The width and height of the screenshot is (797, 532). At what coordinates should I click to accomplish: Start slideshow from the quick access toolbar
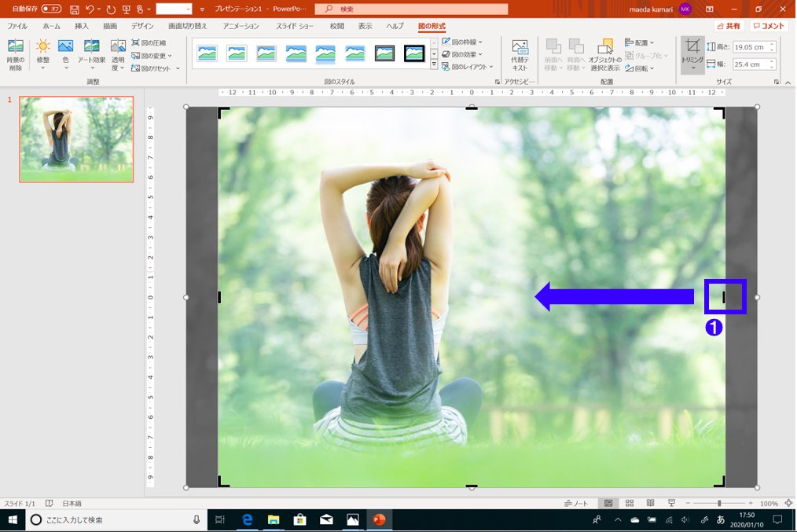[x=127, y=9]
